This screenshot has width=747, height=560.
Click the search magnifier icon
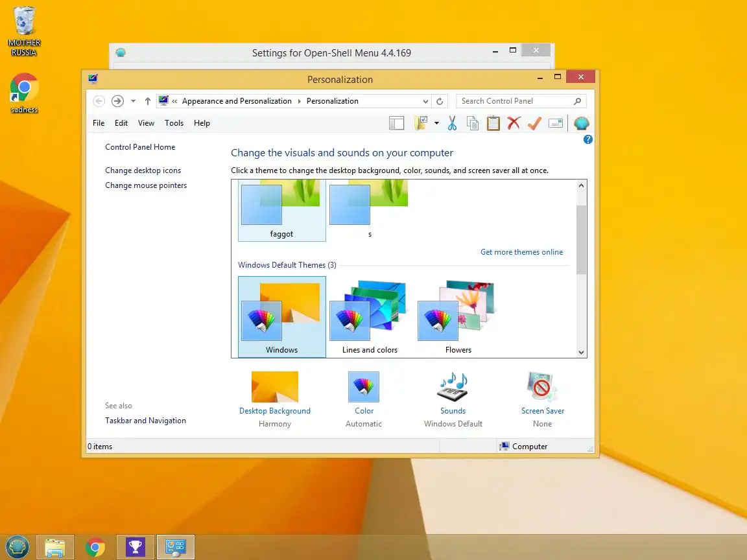tap(577, 101)
